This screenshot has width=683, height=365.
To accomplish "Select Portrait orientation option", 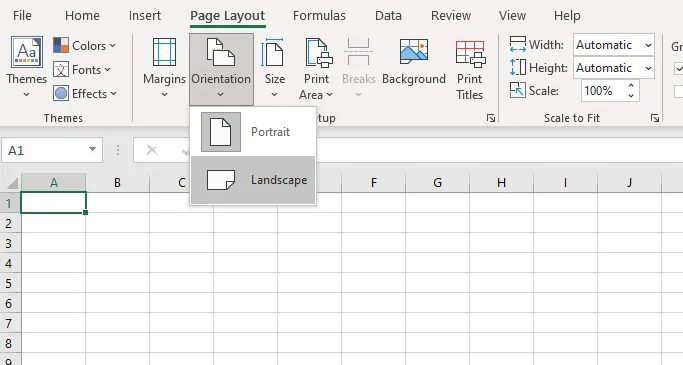I will pos(253,132).
